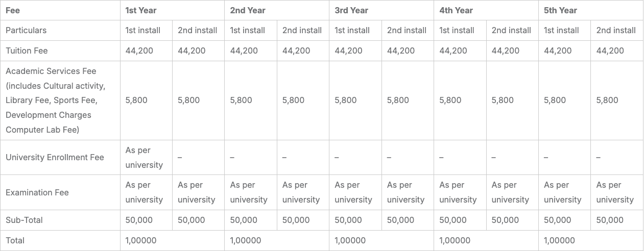Select 2nd Year 1st install 5,800 cell
This screenshot has width=644, height=251.
241,101
